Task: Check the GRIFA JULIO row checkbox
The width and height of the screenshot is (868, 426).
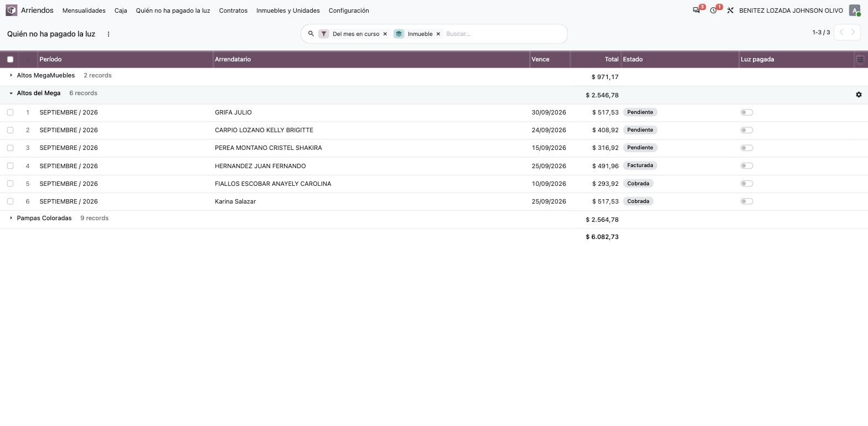Action: point(10,112)
